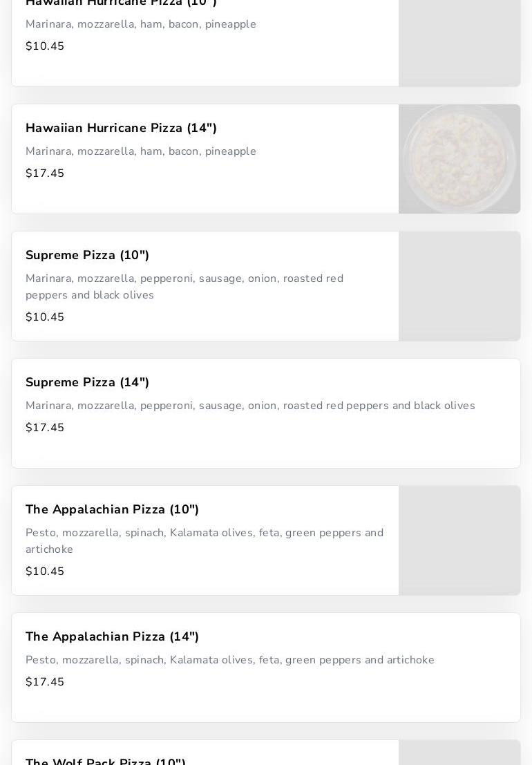532x765 pixels.
Task: Click the Supreme Pizza 14" ingredients description
Action: 250,406
